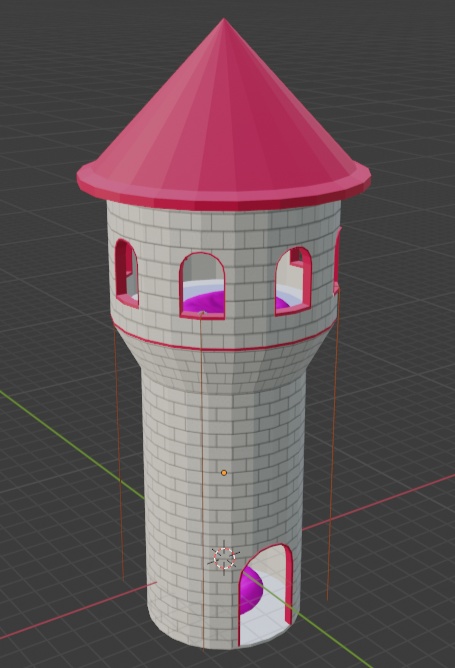
Task: Click the arched doorway at tower base
Action: pos(265,595)
